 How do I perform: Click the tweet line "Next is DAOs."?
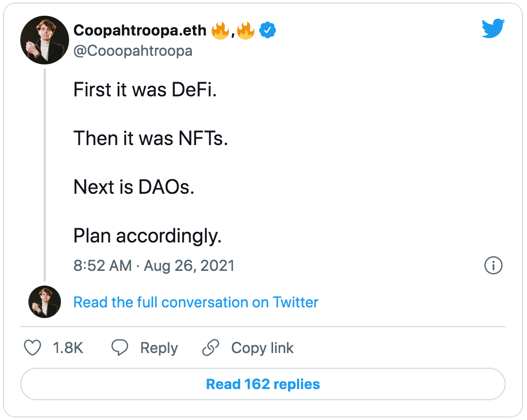pyautogui.click(x=134, y=187)
